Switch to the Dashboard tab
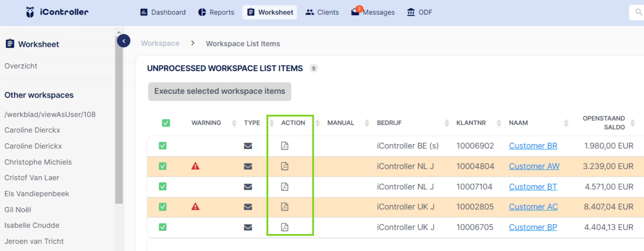 pos(163,12)
